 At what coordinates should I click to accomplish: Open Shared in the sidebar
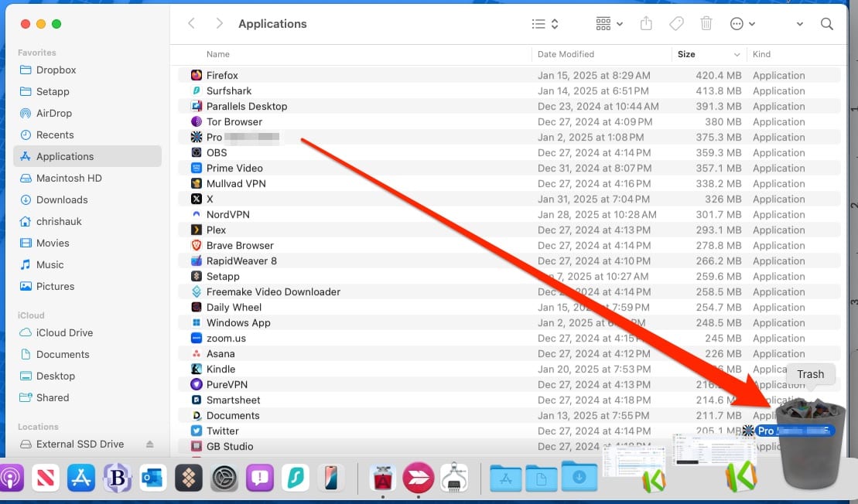click(87, 397)
